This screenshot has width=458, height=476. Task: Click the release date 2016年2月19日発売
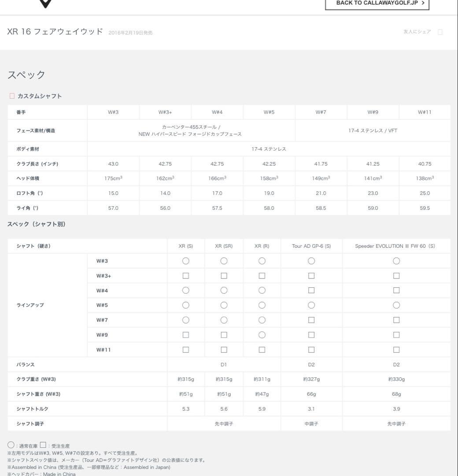click(130, 33)
